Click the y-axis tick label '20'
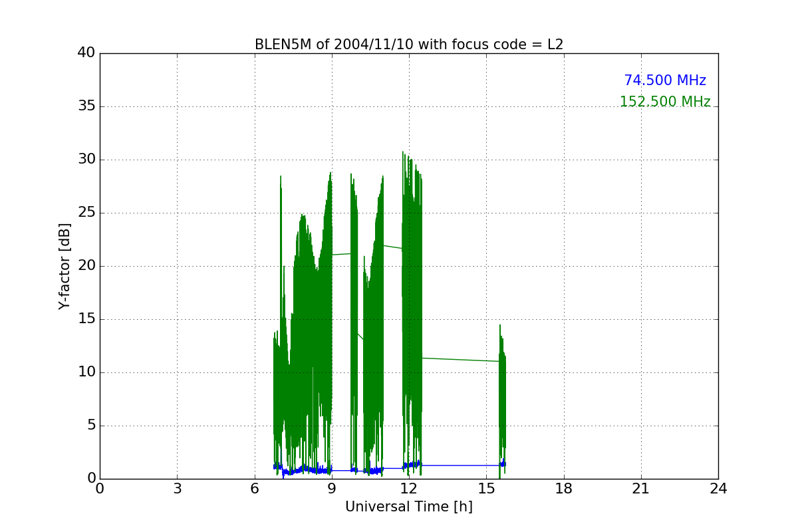 (x=86, y=265)
